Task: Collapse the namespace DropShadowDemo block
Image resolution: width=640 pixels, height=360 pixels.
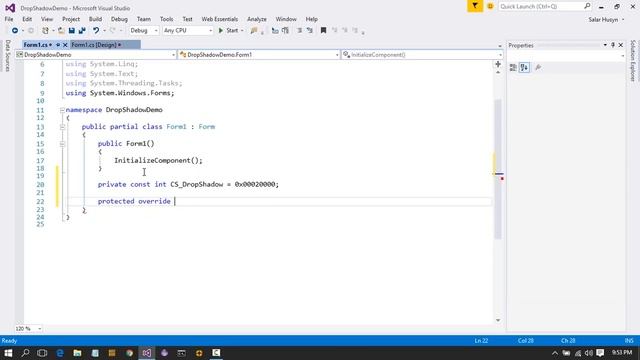Action: click(x=62, y=110)
